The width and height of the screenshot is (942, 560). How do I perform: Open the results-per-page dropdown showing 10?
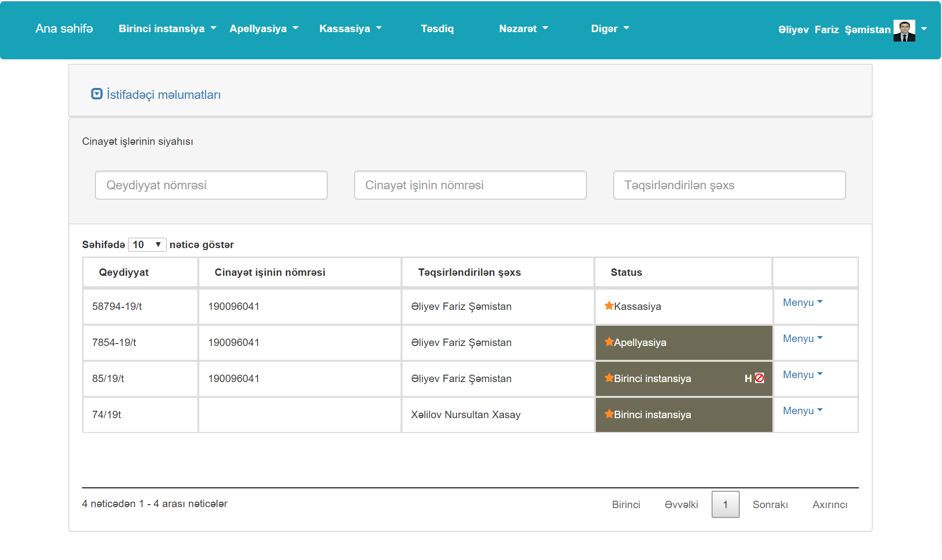tap(147, 245)
